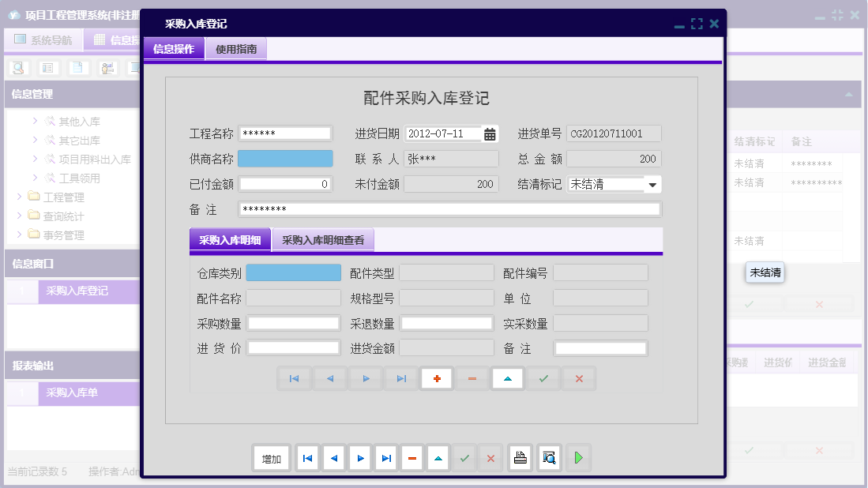This screenshot has height=488, width=868.
Task: Jump to the last detail record icon
Action: point(400,378)
